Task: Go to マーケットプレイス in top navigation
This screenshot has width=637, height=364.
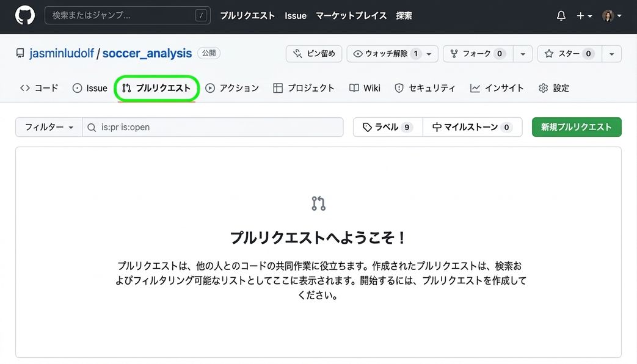Action: coord(351,15)
